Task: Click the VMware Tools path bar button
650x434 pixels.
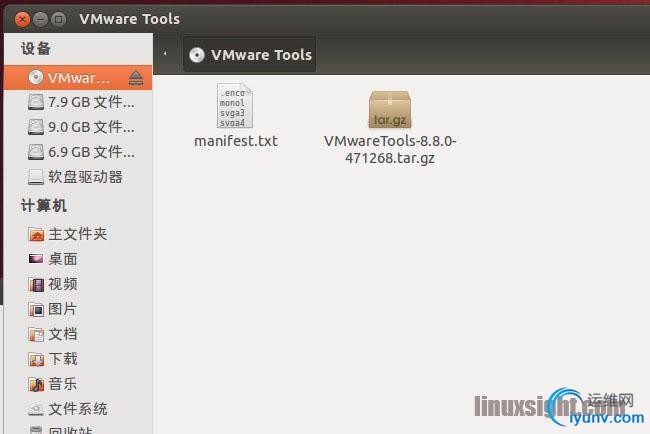Action: [x=250, y=55]
